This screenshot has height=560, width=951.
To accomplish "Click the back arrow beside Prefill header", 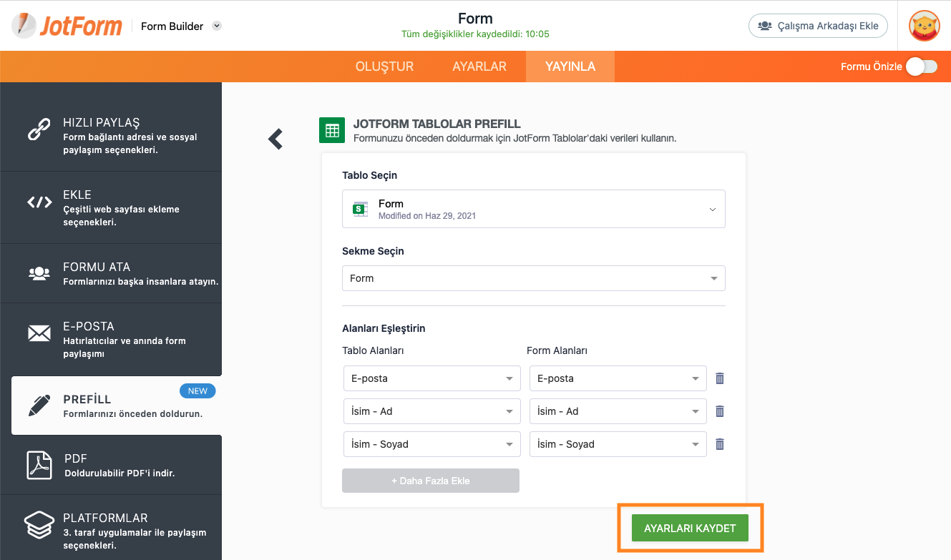I will click(275, 139).
